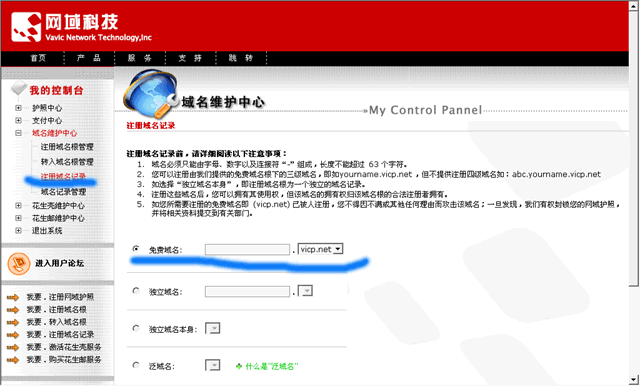Screen dimensions: 640x386
Task: Click the arrow icon beside 我要.注册域名根
Action: click(13, 310)
